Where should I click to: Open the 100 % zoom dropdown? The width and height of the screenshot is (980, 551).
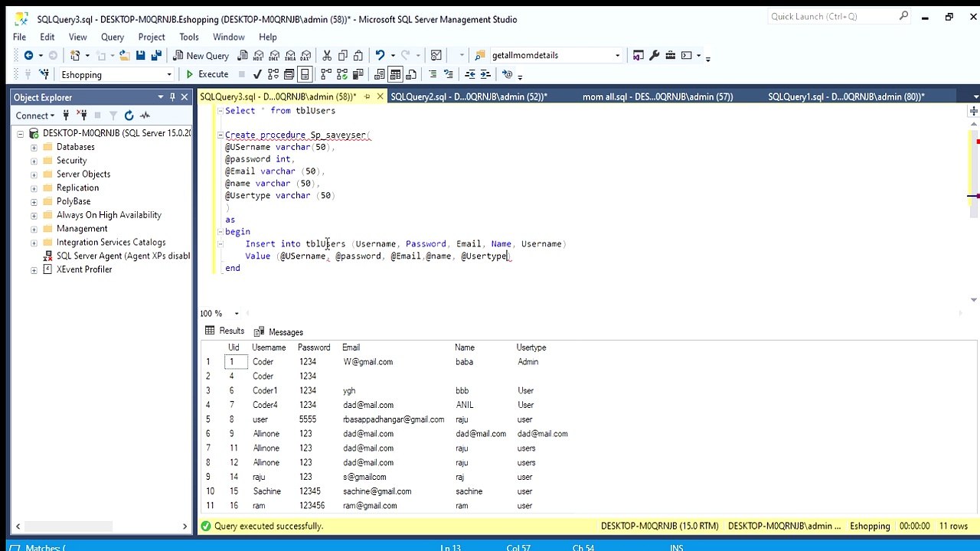click(x=236, y=313)
